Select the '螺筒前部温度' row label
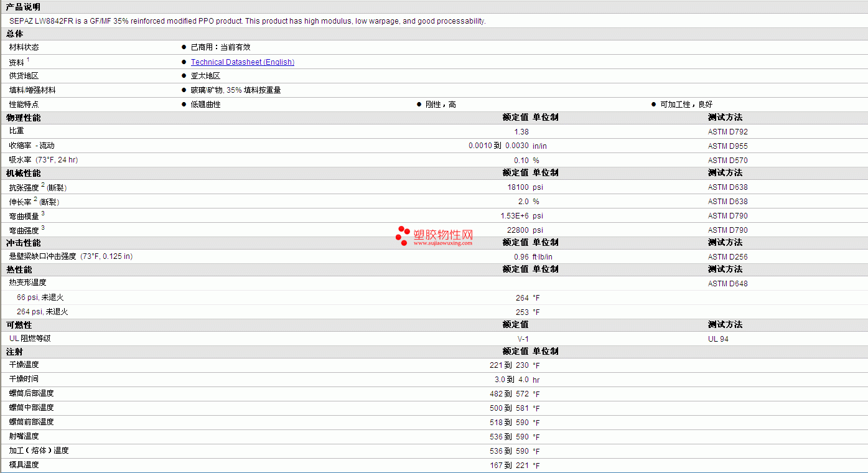This screenshot has height=473, width=868. pos(32,422)
